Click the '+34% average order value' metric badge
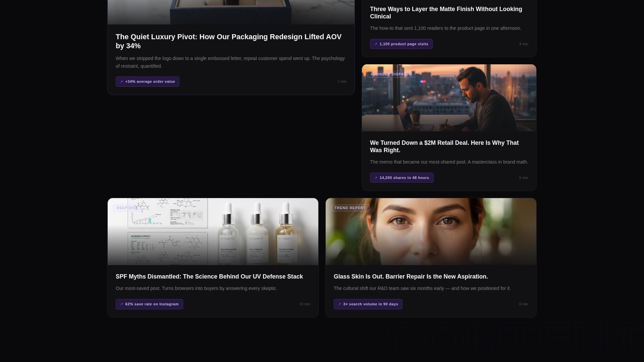Image resolution: width=644 pixels, height=362 pixels. pyautogui.click(x=148, y=81)
